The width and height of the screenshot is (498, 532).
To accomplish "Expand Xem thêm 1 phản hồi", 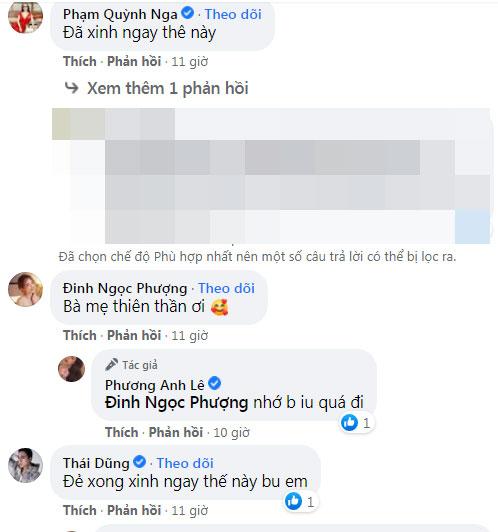I will [168, 88].
